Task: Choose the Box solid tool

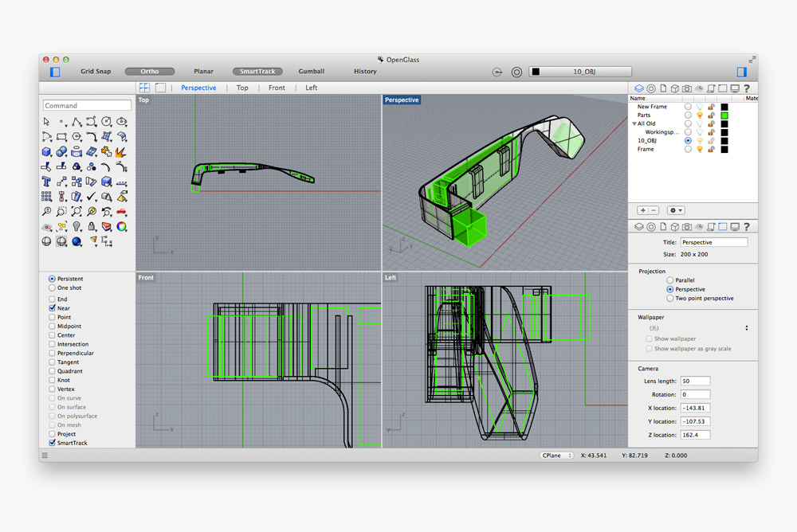Action: [x=46, y=151]
